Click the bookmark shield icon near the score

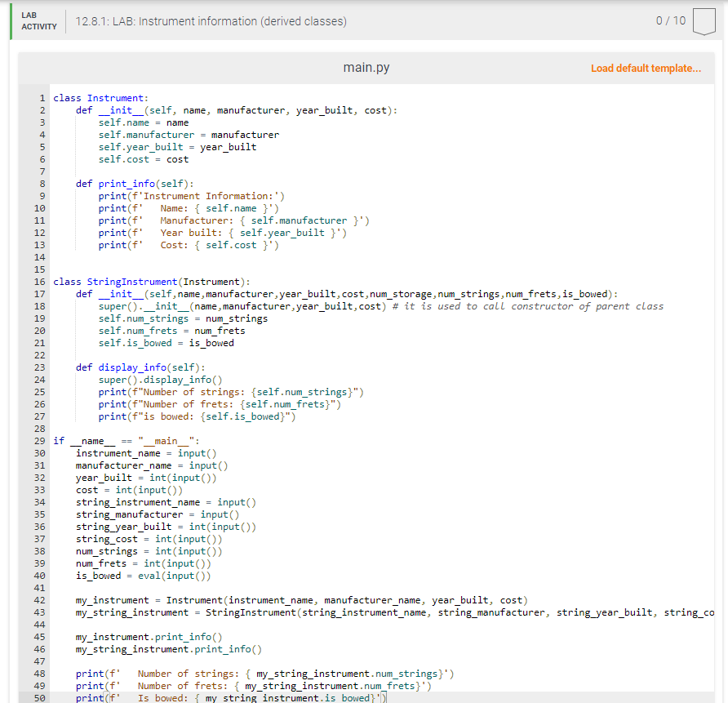tap(704, 21)
